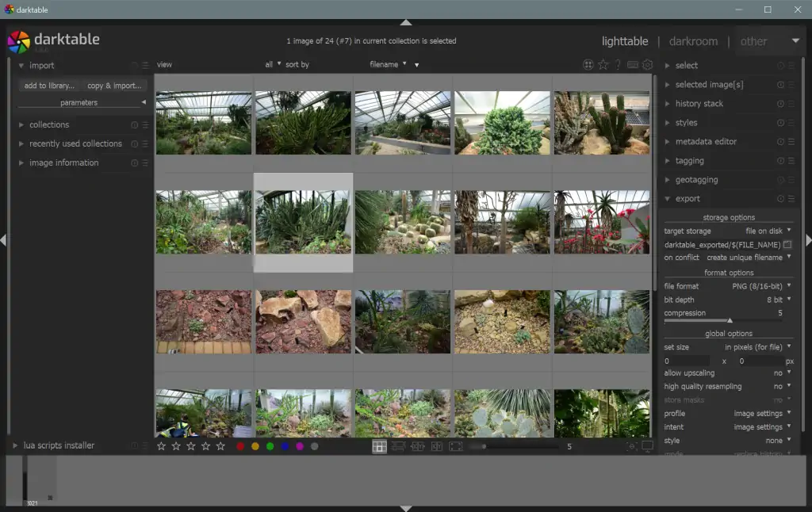Switch to zoomable lighttable layout
The image size is (812, 512).
pos(398,446)
